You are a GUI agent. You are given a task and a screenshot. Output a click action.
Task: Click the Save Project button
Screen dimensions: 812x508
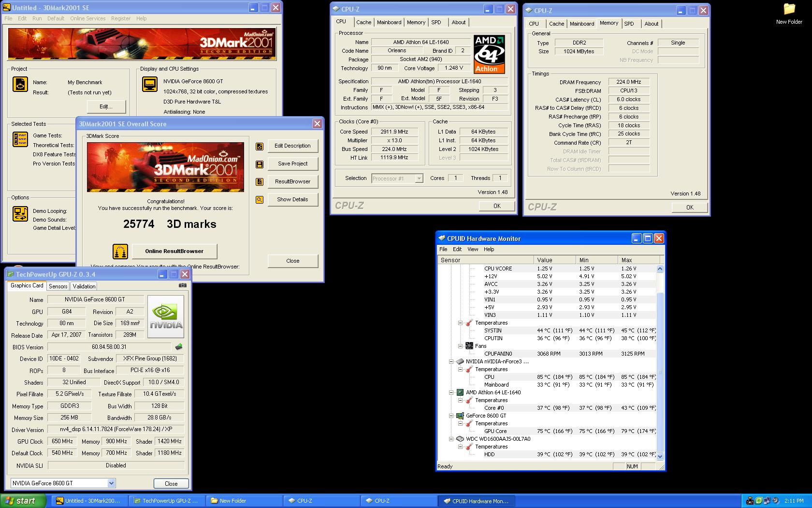click(292, 164)
